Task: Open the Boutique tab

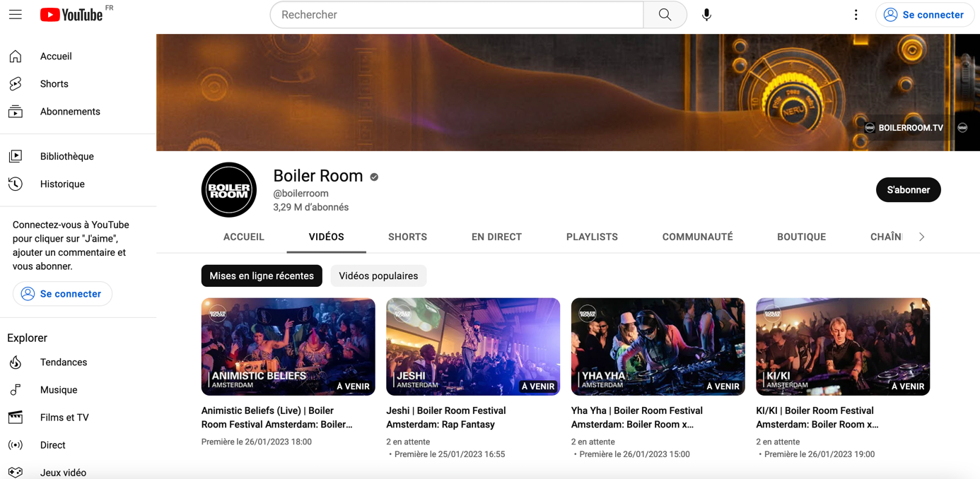Action: tap(801, 237)
